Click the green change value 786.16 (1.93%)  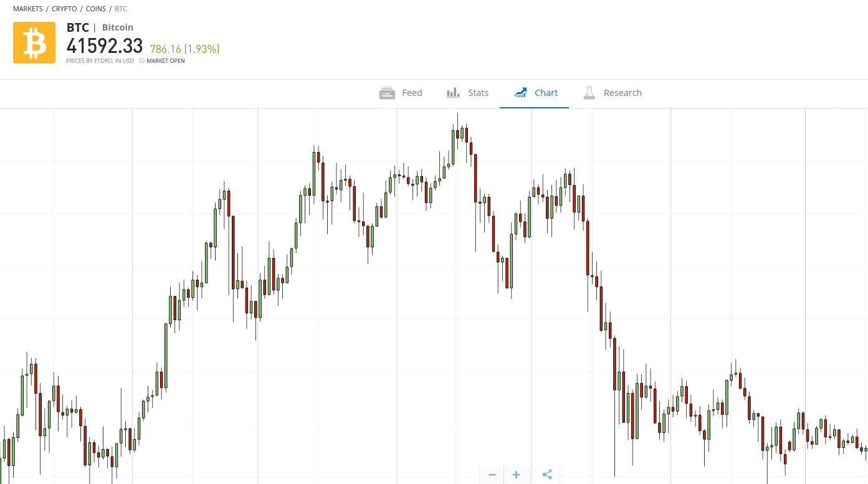pyautogui.click(x=184, y=49)
